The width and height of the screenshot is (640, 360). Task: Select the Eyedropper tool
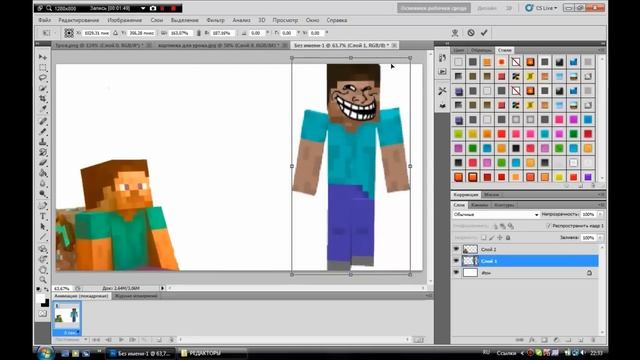click(42, 109)
